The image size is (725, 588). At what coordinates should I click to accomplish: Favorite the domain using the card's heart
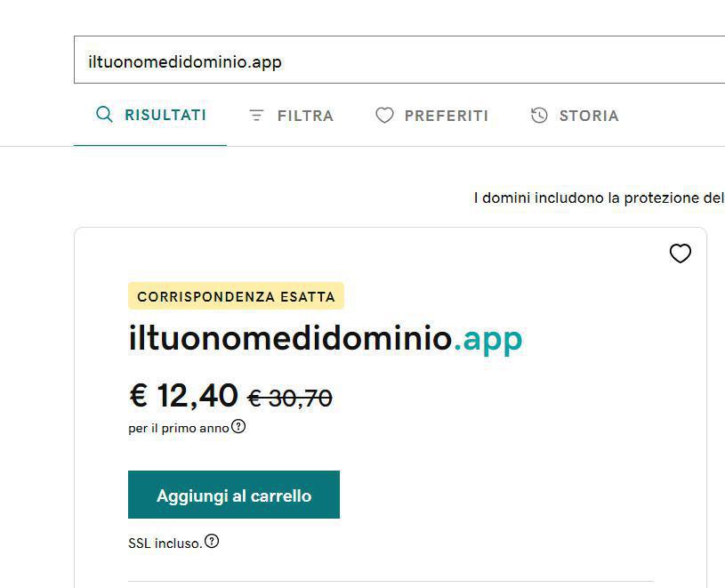(680, 254)
